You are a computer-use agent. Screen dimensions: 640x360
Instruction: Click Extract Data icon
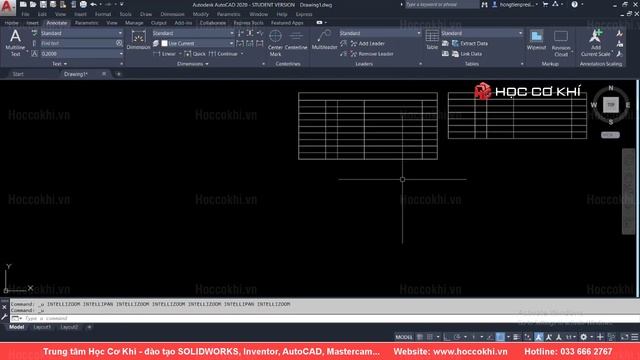455,43
